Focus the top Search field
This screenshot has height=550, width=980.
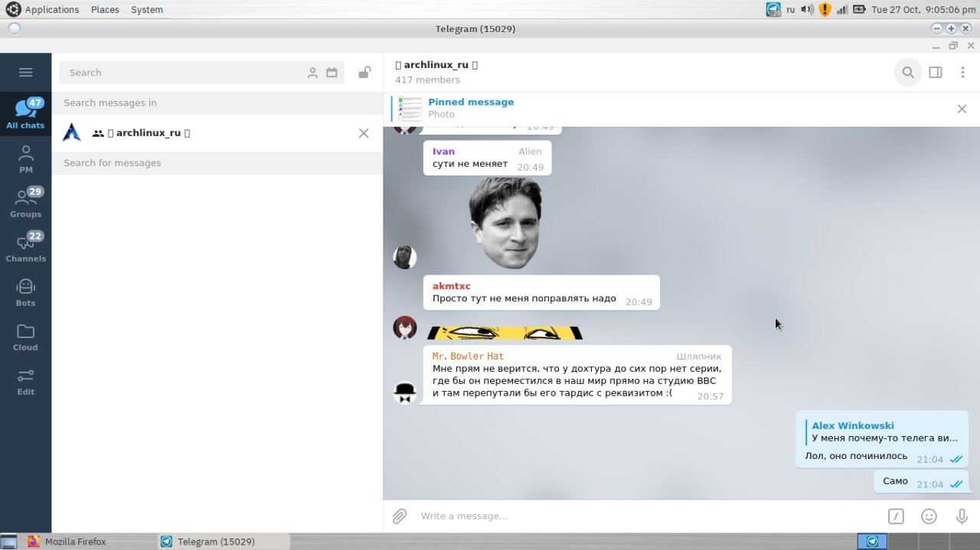[184, 73]
